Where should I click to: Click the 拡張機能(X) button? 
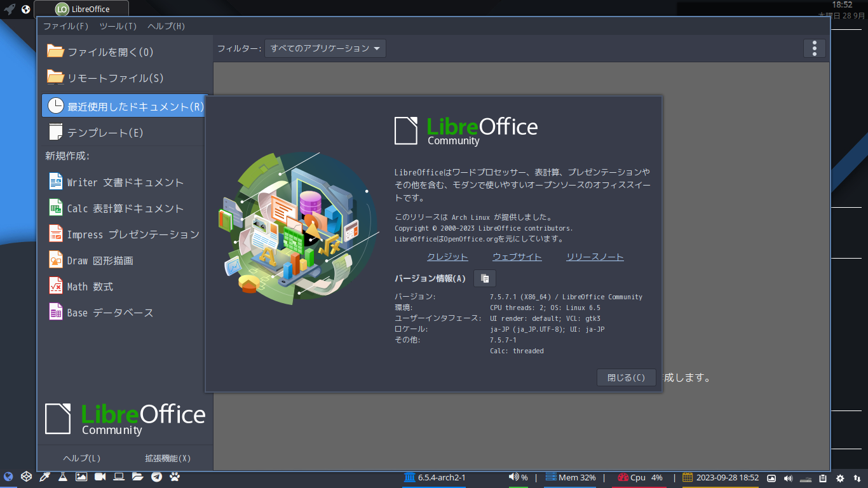point(168,458)
